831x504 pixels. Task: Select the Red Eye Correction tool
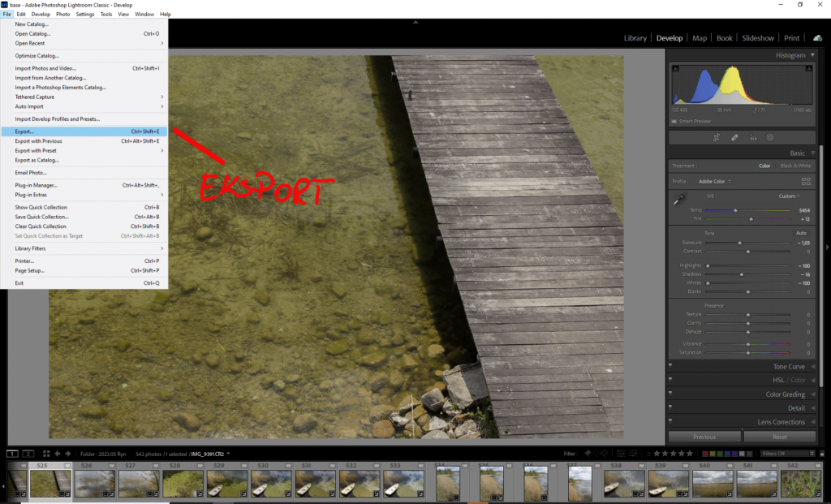click(x=753, y=137)
